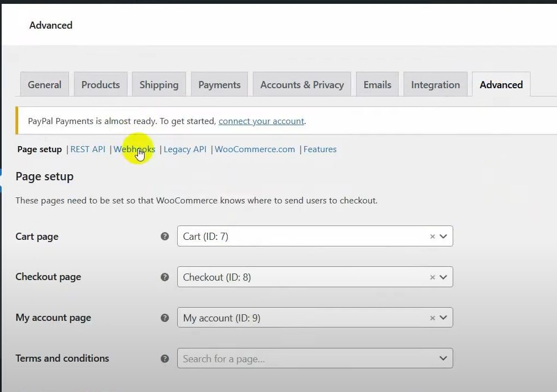The image size is (557, 392).
Task: Clear the Checkout page selection with the x
Action: click(x=432, y=277)
